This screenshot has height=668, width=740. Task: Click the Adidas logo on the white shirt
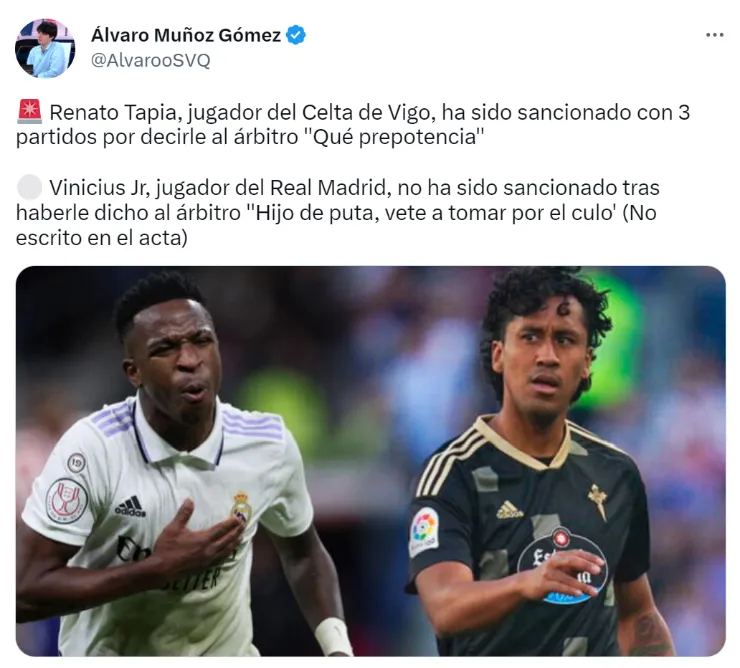(130, 506)
